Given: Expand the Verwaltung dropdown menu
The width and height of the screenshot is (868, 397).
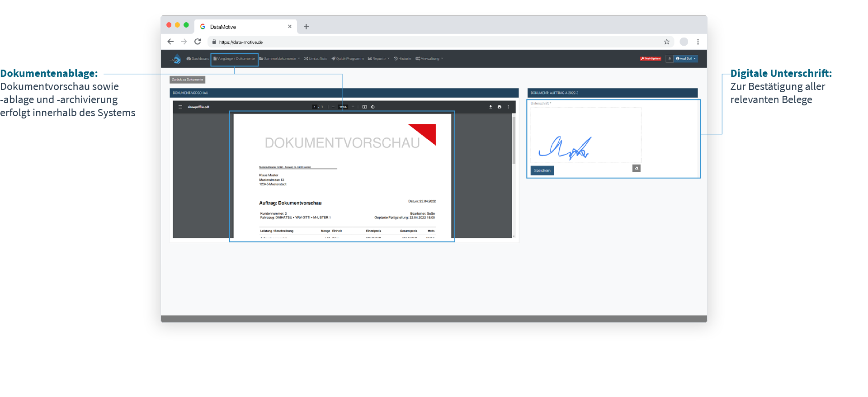Looking at the screenshot, I should 429,59.
